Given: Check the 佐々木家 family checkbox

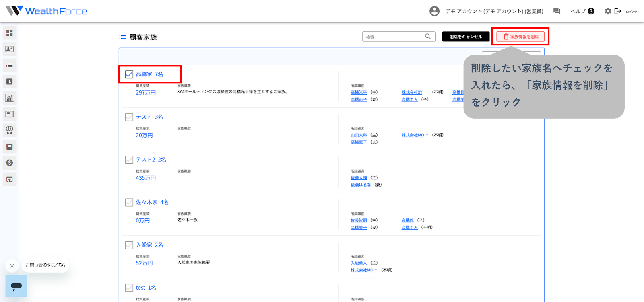Looking at the screenshot, I should coord(129,202).
